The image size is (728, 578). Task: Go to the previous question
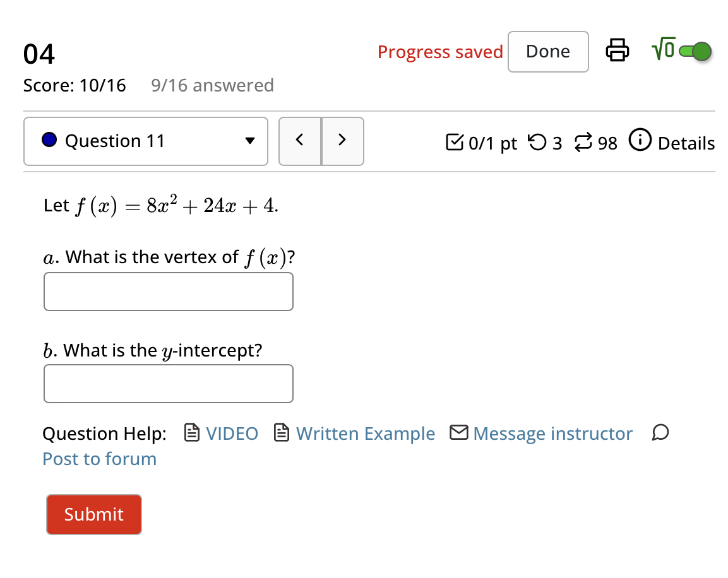300,141
